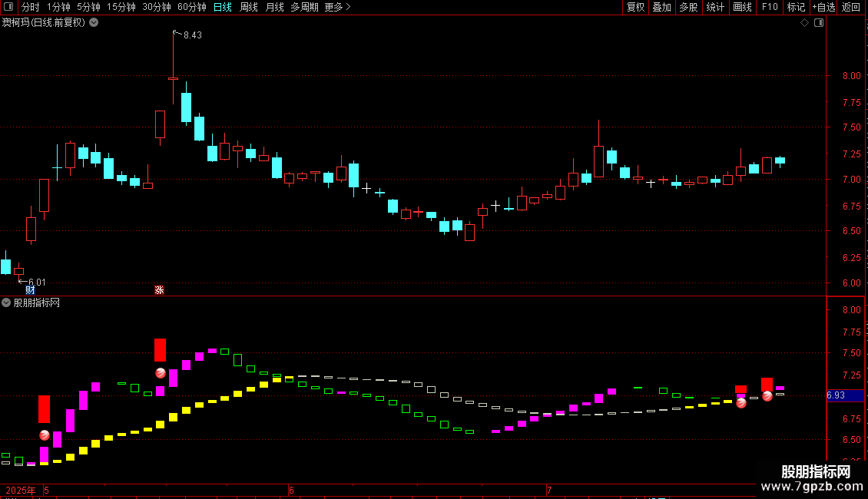Select the 日线 daily chart tab

[x=223, y=7]
